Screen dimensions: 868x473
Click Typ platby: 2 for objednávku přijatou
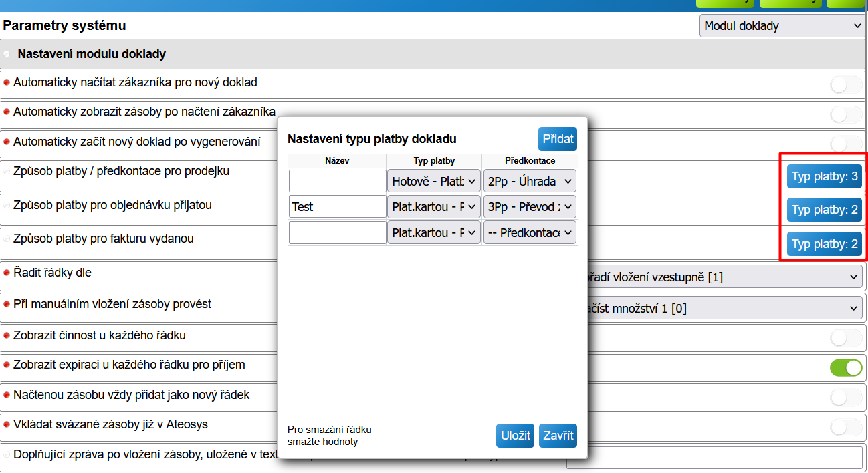pos(824,210)
